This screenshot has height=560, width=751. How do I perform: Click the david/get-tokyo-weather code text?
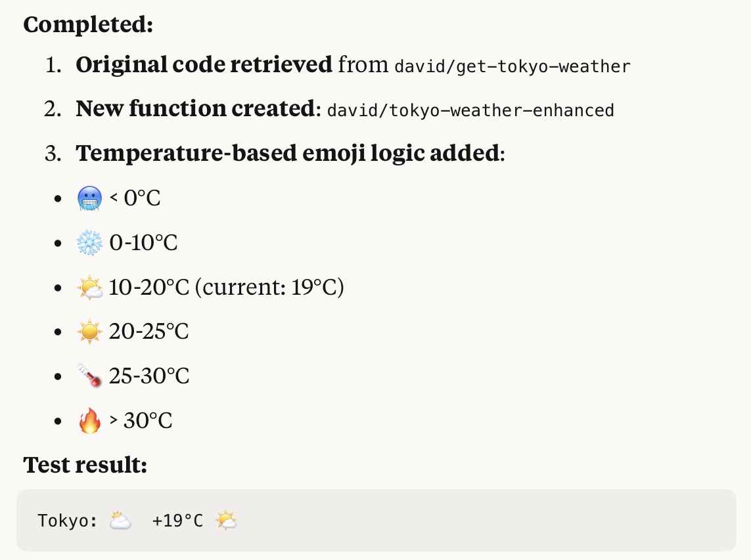pos(512,66)
